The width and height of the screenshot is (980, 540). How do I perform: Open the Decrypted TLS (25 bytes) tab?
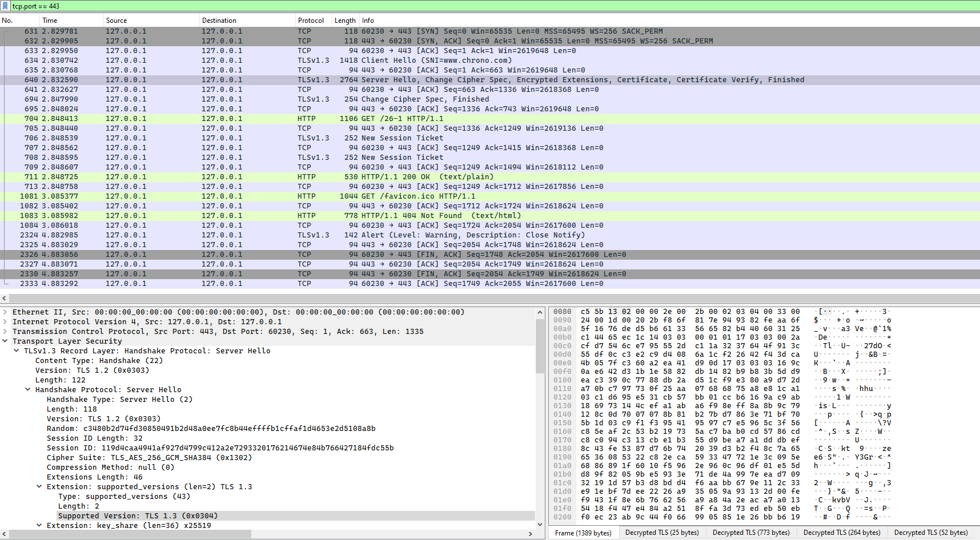coord(662,533)
